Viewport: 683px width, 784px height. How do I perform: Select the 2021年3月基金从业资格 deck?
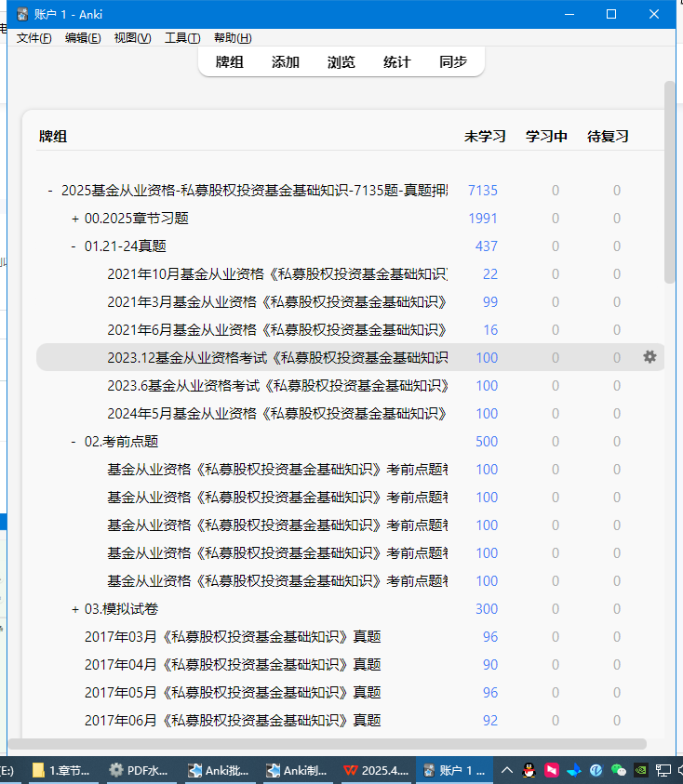[276, 302]
